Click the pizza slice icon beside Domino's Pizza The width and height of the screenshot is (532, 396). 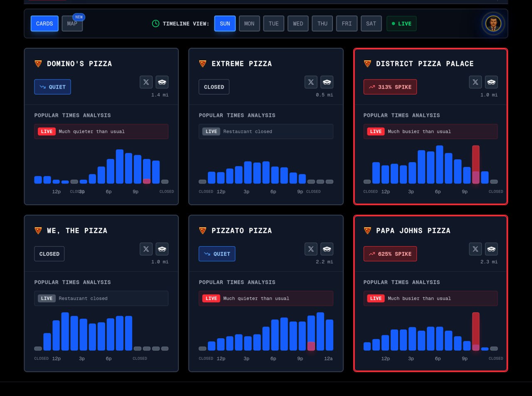click(x=38, y=64)
